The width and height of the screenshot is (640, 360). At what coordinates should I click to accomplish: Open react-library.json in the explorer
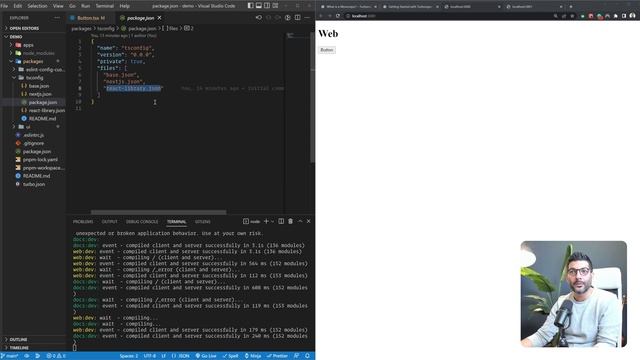[47, 110]
